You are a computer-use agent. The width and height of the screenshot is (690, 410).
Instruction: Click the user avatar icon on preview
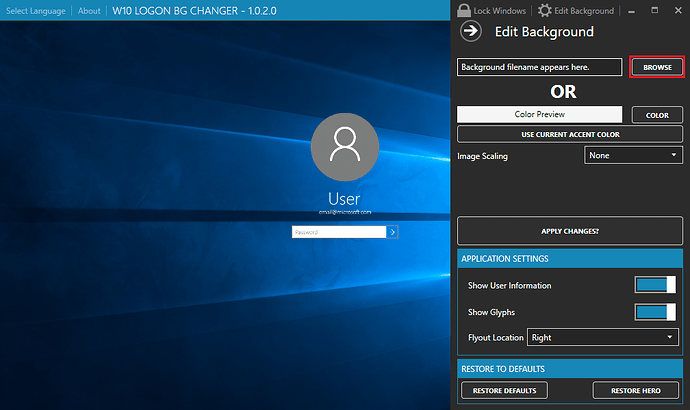tap(344, 147)
